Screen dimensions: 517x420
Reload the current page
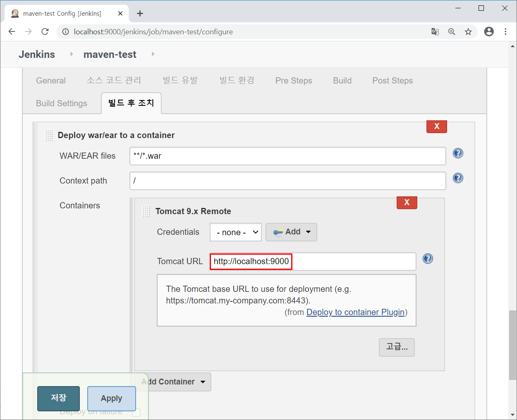tap(45, 32)
